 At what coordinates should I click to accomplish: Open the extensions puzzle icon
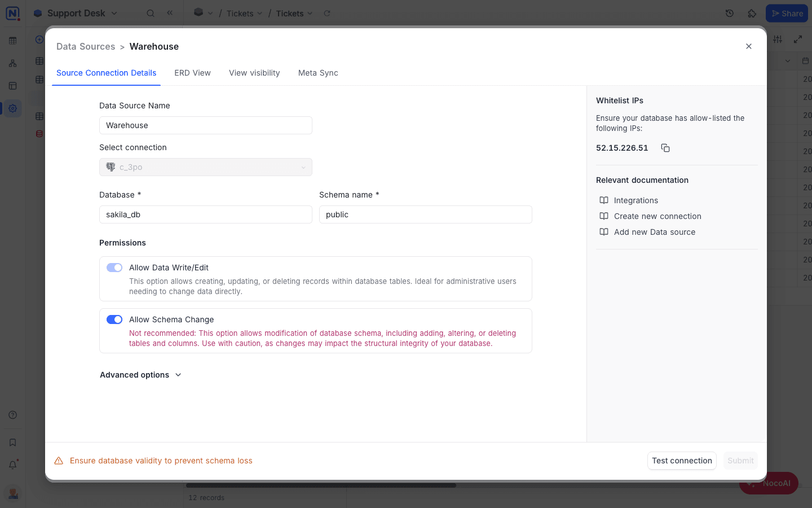click(752, 13)
